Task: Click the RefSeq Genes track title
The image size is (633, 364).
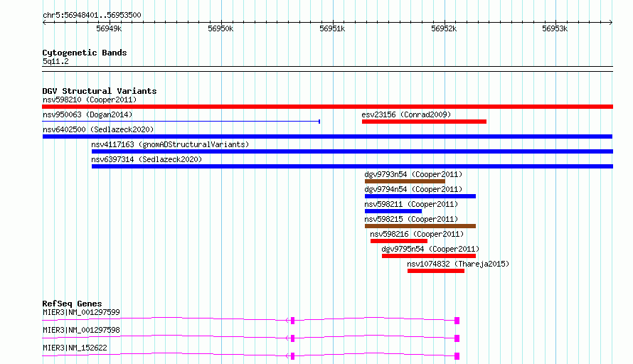Action: (72, 304)
